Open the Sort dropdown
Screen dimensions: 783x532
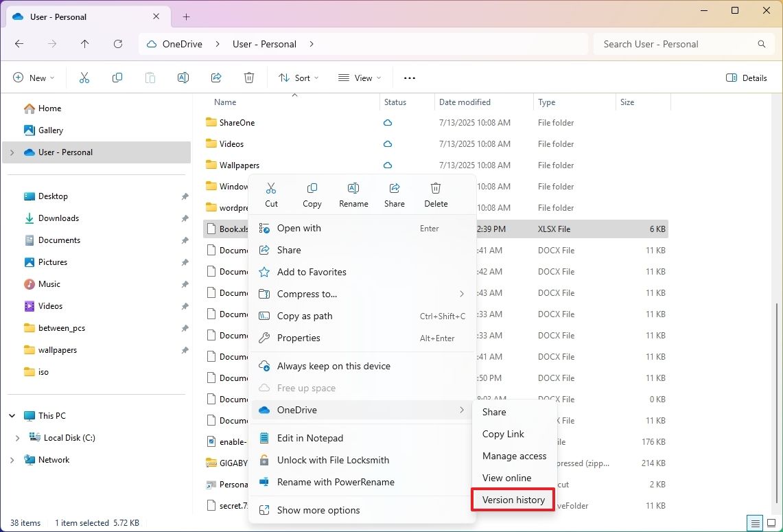point(298,78)
